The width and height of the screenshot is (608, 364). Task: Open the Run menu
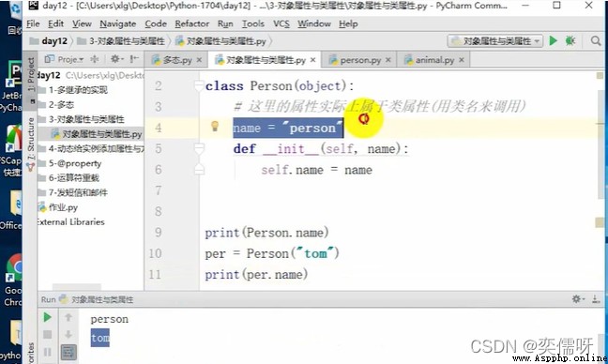click(225, 24)
